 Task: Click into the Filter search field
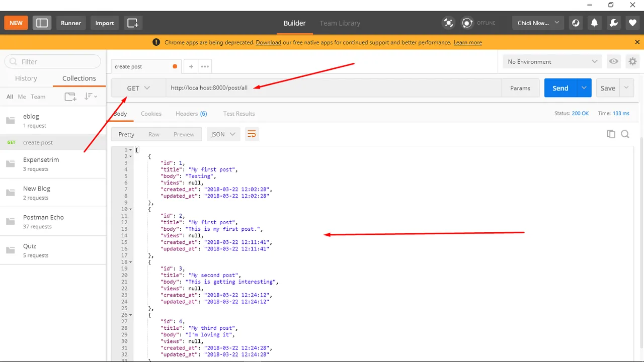[x=53, y=62]
